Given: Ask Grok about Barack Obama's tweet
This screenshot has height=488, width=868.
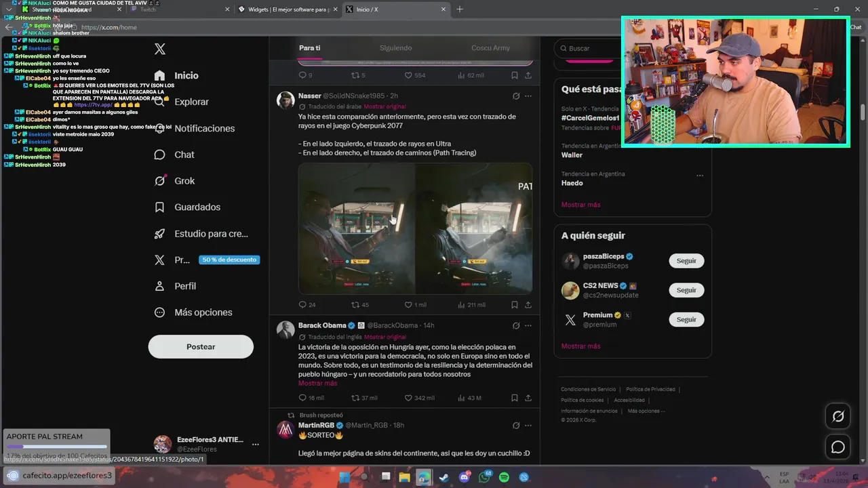Looking at the screenshot, I should click(516, 325).
